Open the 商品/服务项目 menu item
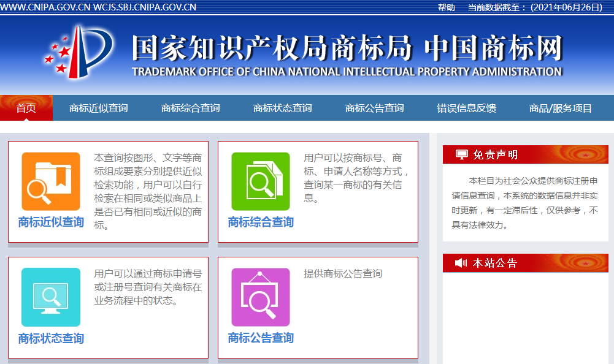This screenshot has height=364, width=614. pyautogui.click(x=559, y=107)
